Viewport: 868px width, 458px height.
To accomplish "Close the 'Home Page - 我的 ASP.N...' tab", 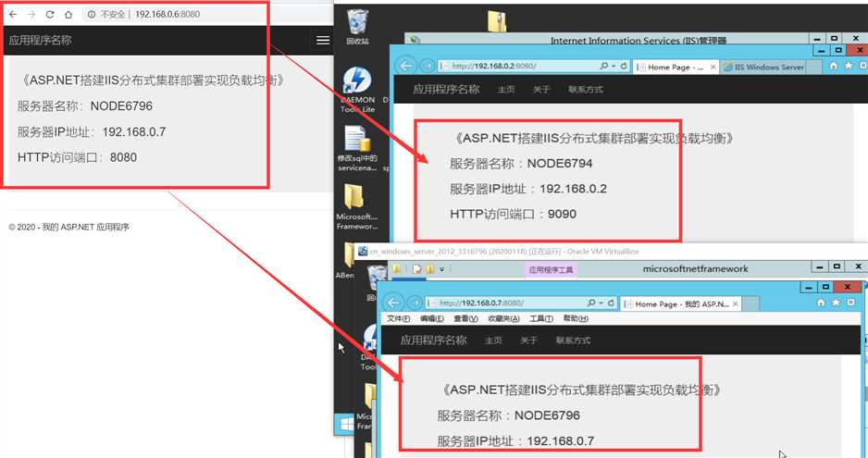I will (x=735, y=304).
